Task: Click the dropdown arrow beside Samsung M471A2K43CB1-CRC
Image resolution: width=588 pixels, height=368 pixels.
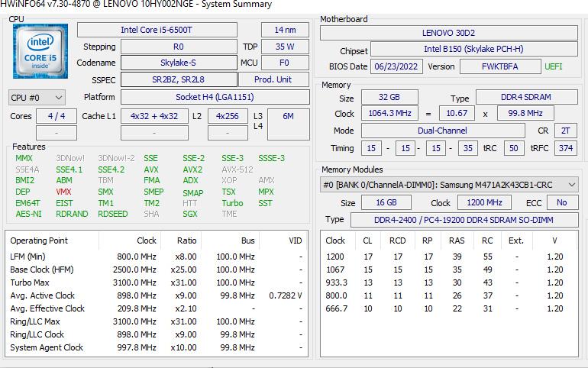Action: tap(571, 185)
